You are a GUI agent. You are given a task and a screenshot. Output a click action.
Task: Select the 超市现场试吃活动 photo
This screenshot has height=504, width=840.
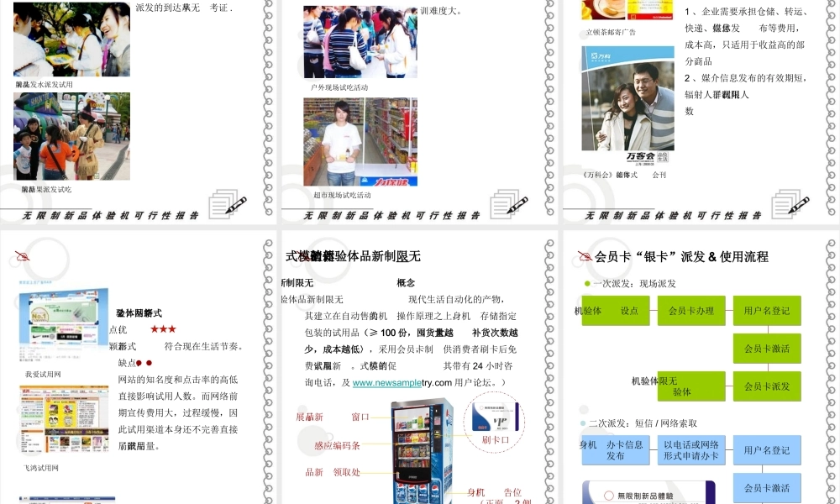point(360,142)
